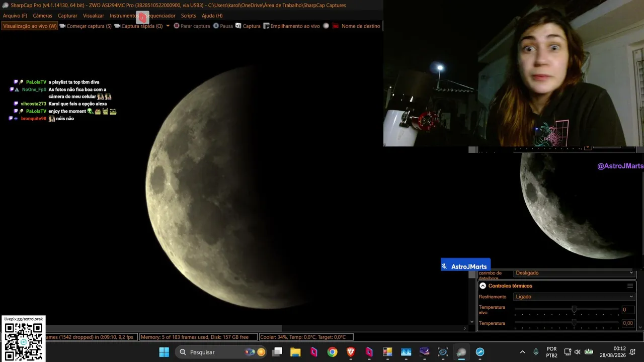The image size is (644, 362).
Task: Open the Resfriamento dropdown set to Ligado
Action: [x=574, y=297]
